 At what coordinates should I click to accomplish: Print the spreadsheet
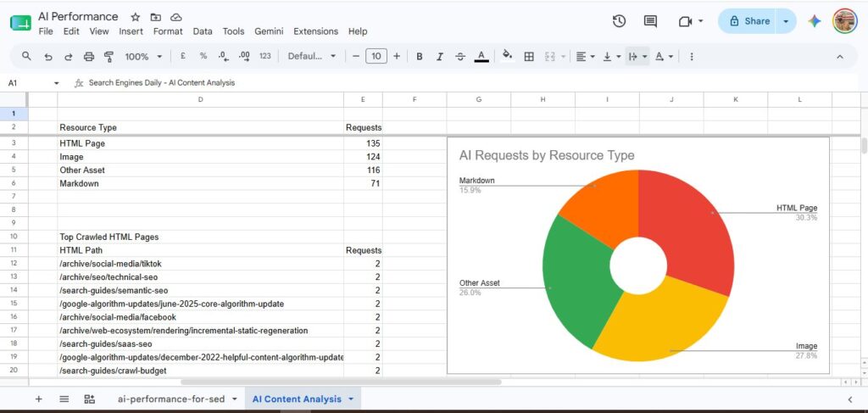[x=88, y=57]
